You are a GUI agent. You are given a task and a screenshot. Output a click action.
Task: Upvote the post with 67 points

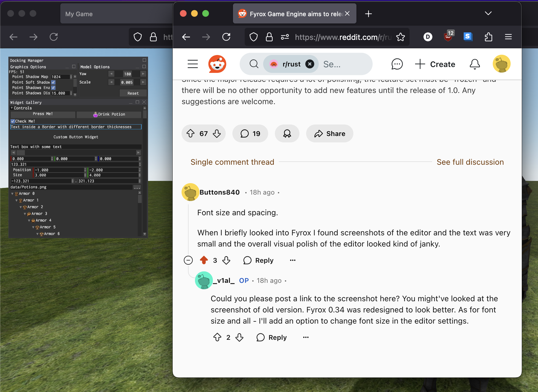(x=191, y=133)
